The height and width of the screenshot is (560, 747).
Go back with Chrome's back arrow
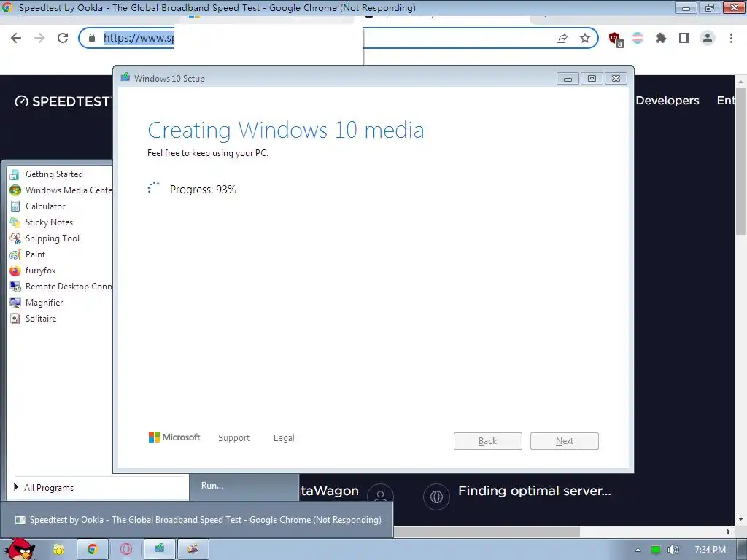pyautogui.click(x=16, y=38)
